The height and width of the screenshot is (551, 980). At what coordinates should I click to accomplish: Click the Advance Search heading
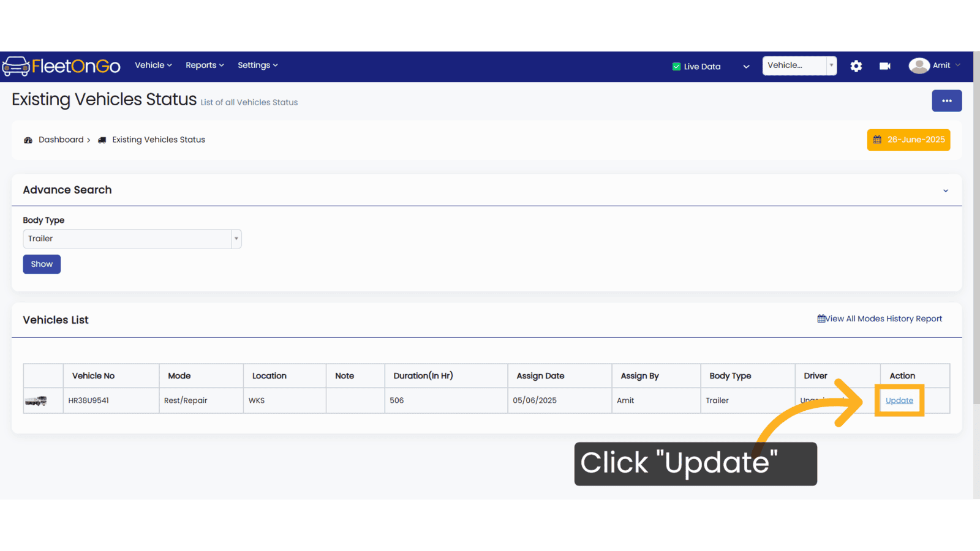(x=67, y=190)
